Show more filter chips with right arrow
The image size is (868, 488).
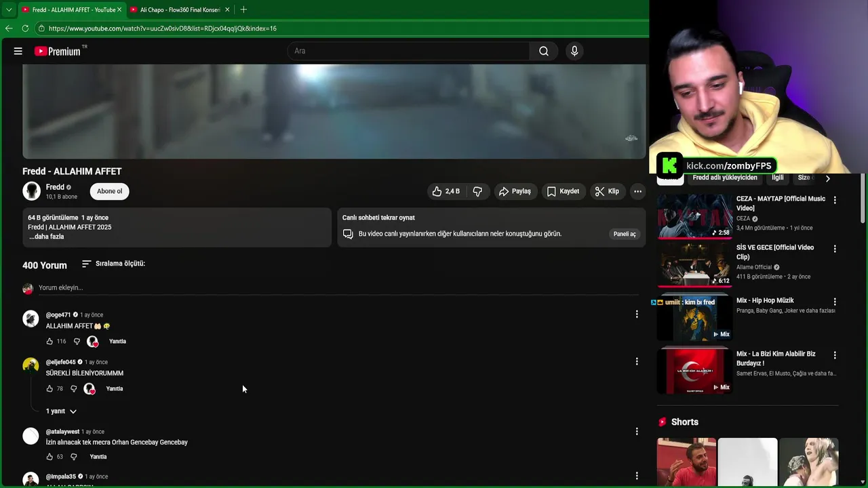(x=827, y=179)
